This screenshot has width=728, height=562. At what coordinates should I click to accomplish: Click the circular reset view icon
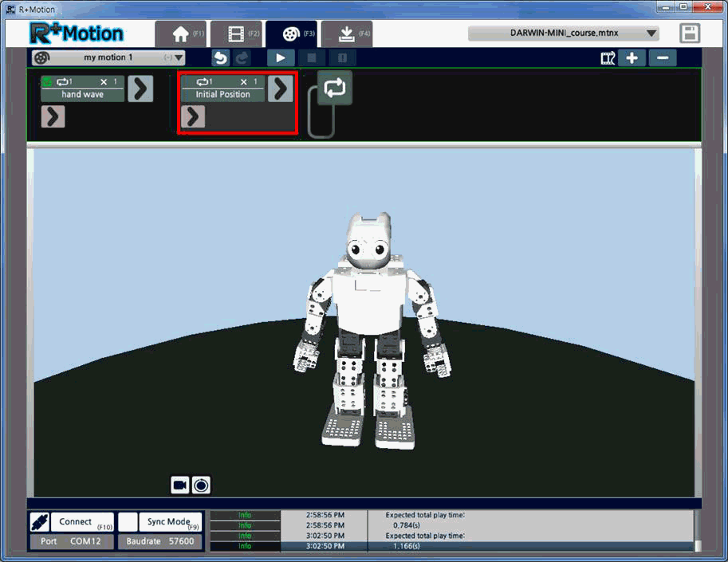[x=201, y=485]
